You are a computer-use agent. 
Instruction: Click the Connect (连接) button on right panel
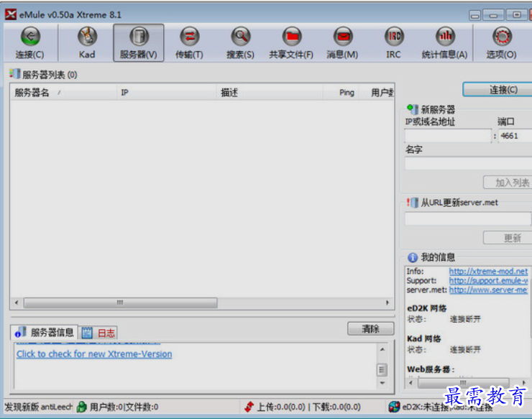coord(497,90)
